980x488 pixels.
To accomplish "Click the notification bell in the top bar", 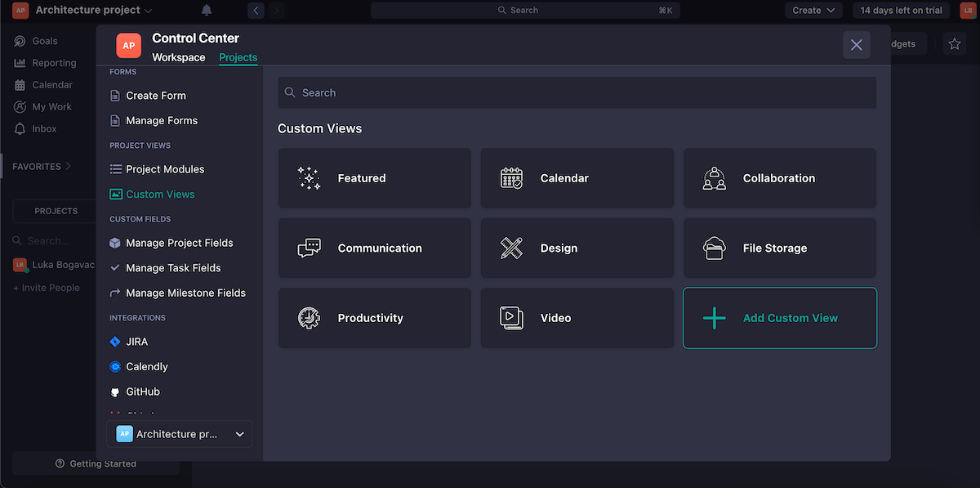I will [x=206, y=10].
